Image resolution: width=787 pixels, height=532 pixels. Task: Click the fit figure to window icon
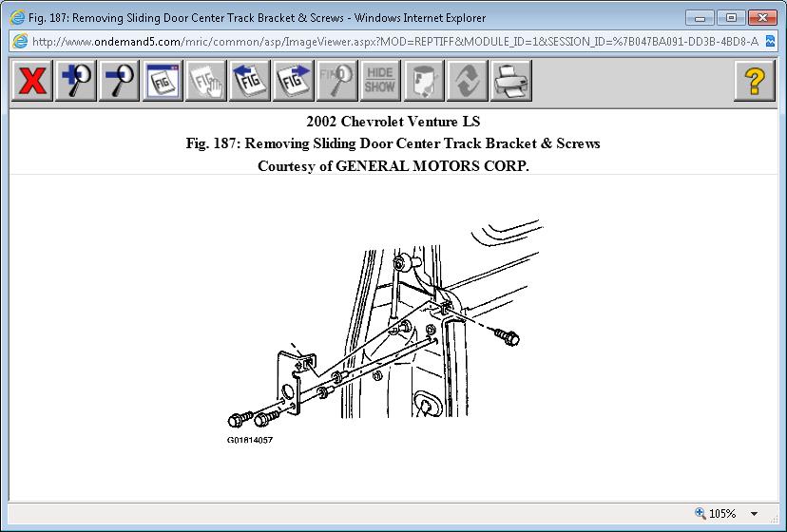pyautogui.click(x=163, y=81)
